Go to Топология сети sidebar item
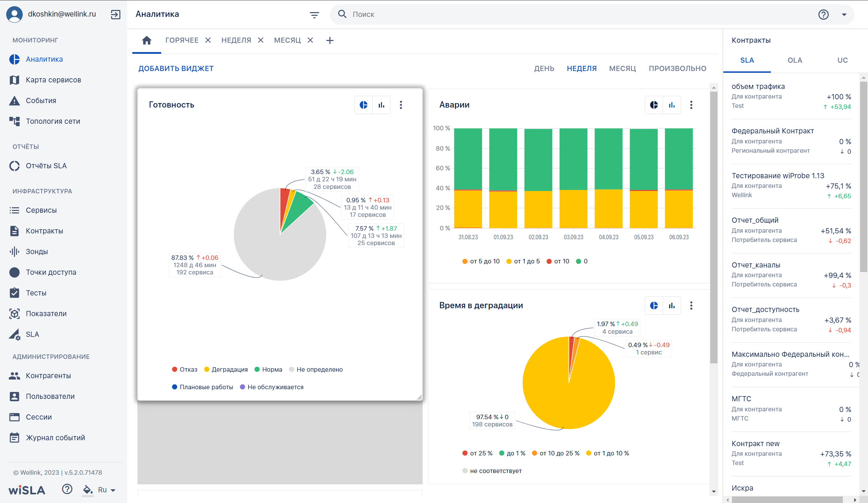This screenshot has width=868, height=503. pos(53,121)
